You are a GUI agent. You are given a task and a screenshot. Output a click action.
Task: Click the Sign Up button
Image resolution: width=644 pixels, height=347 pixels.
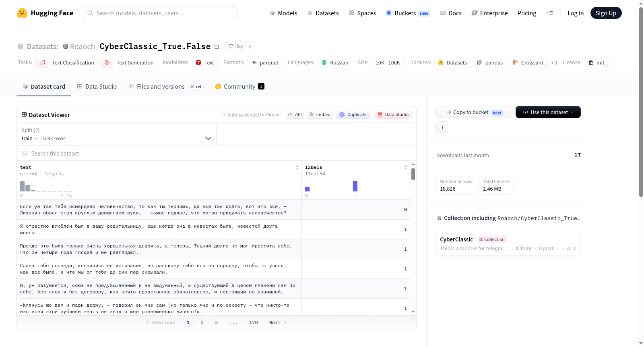[x=606, y=13]
